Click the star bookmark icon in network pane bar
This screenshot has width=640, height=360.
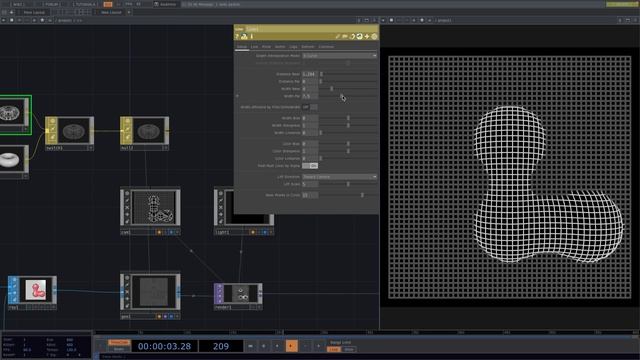pos(42,20)
